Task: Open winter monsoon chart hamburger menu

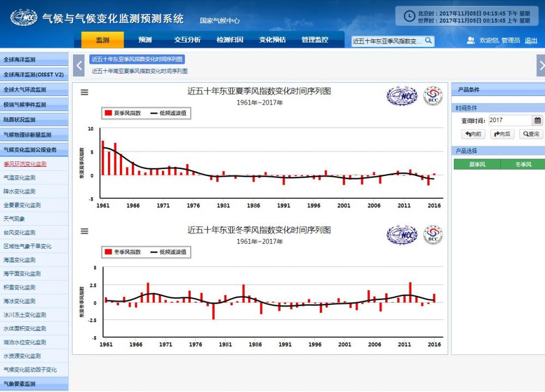Action: coord(84,231)
